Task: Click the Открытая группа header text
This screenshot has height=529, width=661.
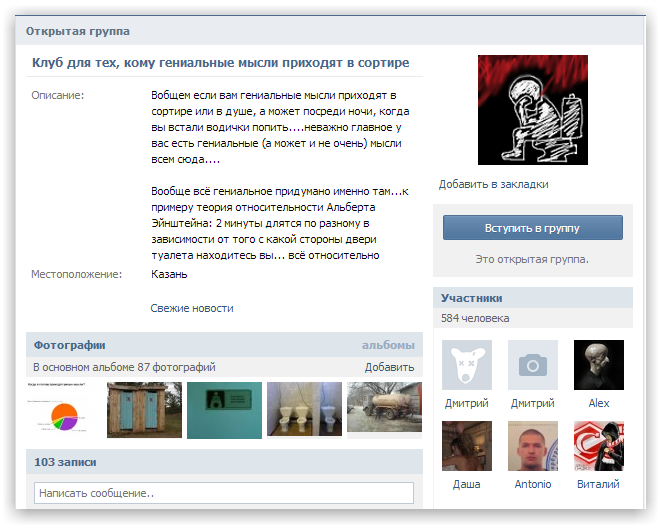Action: [78, 31]
